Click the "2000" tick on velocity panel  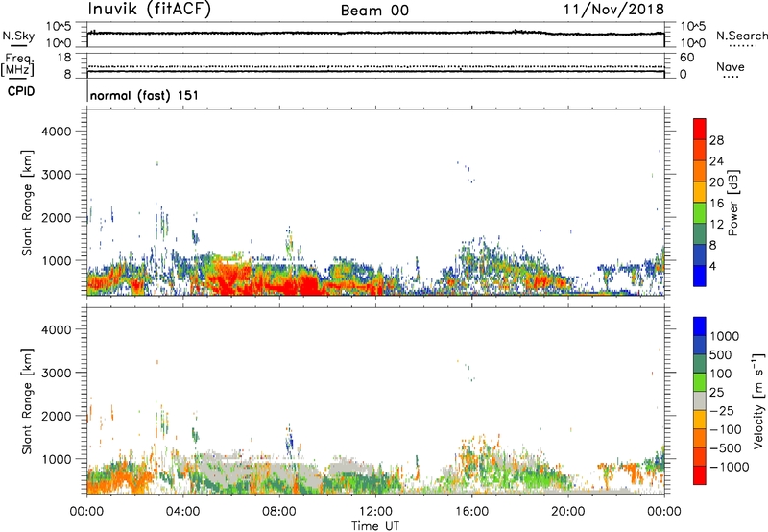(57, 416)
